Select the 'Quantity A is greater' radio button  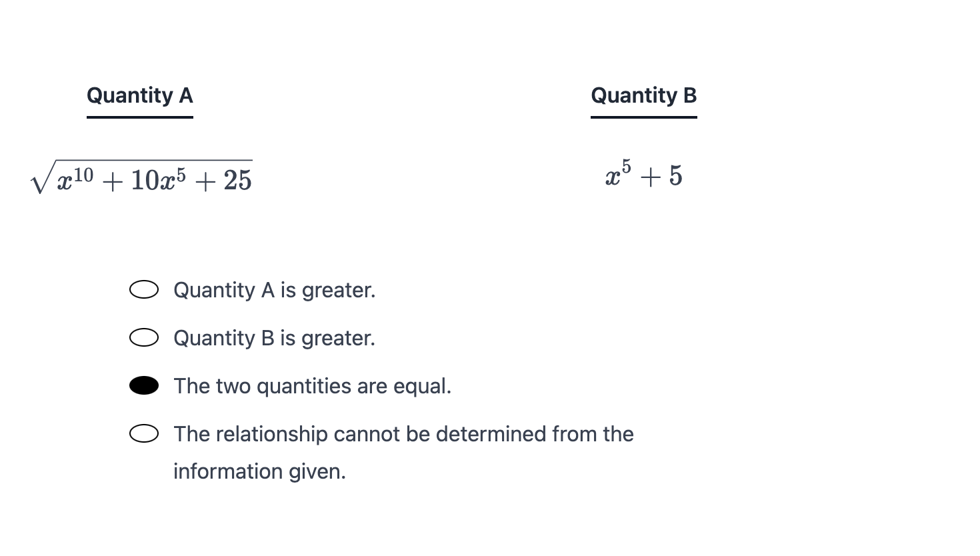144,289
